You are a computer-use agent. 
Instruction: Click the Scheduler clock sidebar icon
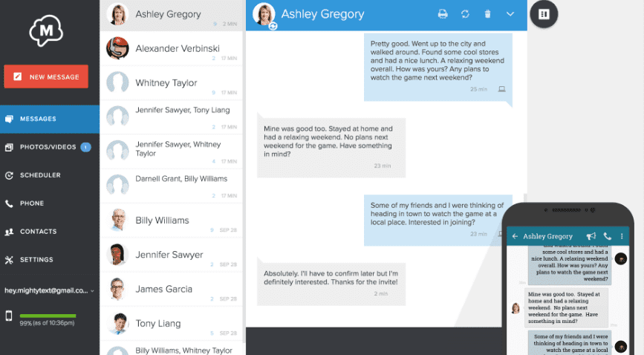9,175
